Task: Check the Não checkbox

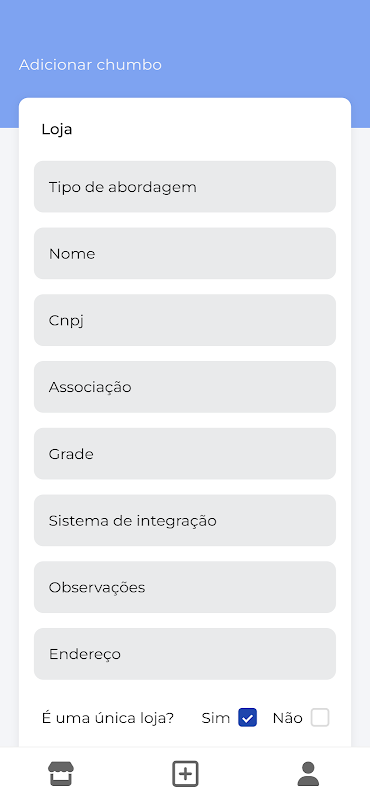Action: tap(320, 718)
